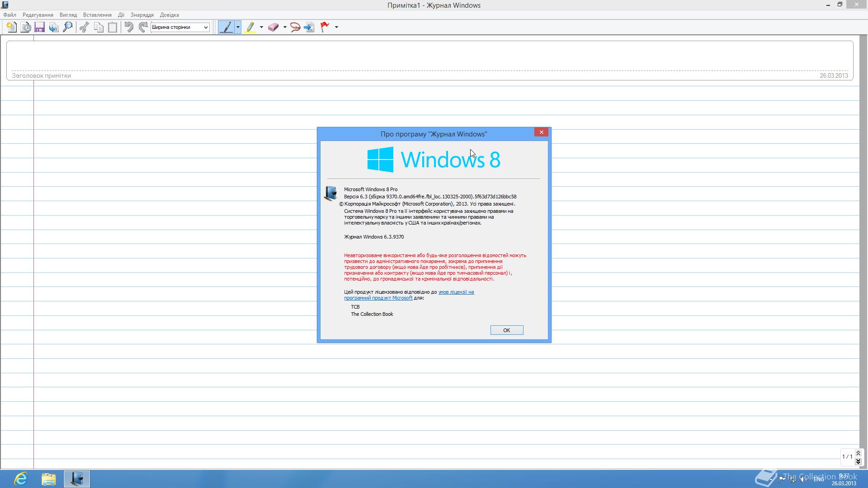Click the 1 / 1 page indicator
The image size is (868, 488).
tap(847, 457)
